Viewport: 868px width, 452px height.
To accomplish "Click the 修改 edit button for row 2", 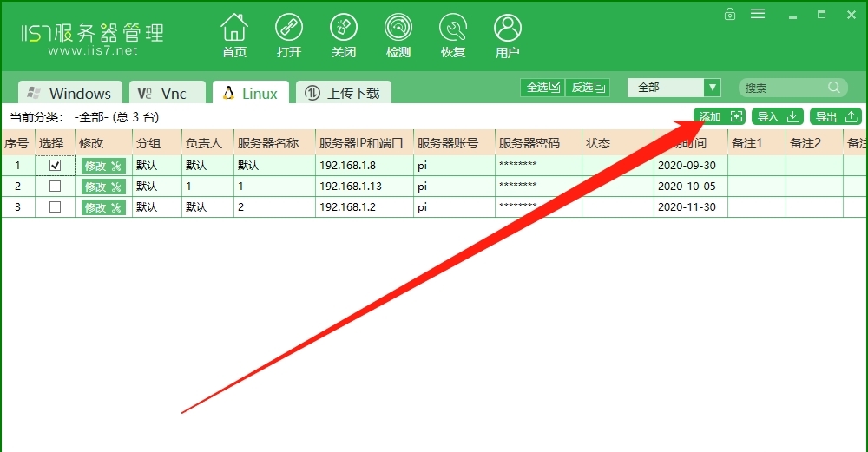I will tap(103, 187).
